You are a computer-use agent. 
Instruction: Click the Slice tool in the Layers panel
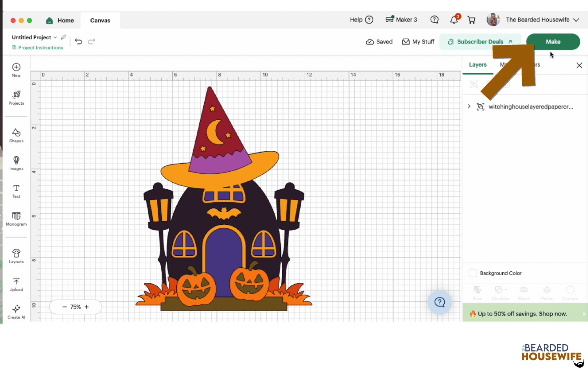point(477,293)
